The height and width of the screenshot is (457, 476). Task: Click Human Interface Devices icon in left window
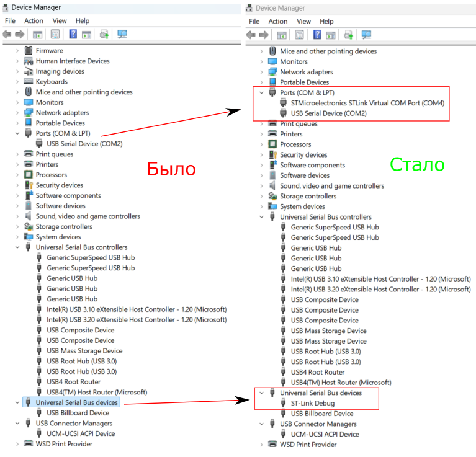point(28,61)
